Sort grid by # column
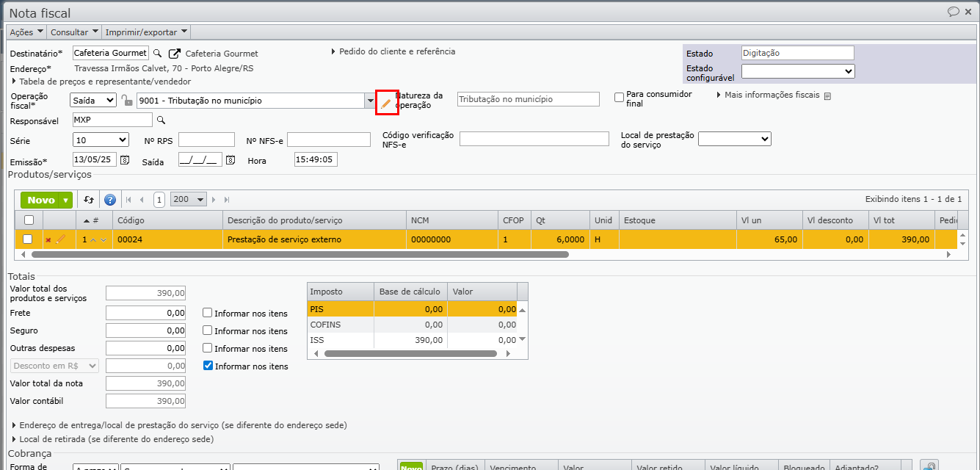 94,220
